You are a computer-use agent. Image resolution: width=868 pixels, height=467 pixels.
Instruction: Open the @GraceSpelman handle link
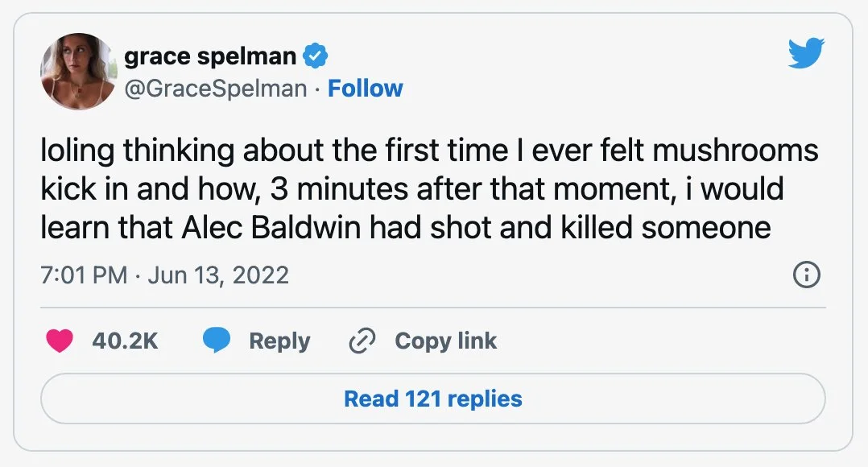pyautogui.click(x=215, y=88)
